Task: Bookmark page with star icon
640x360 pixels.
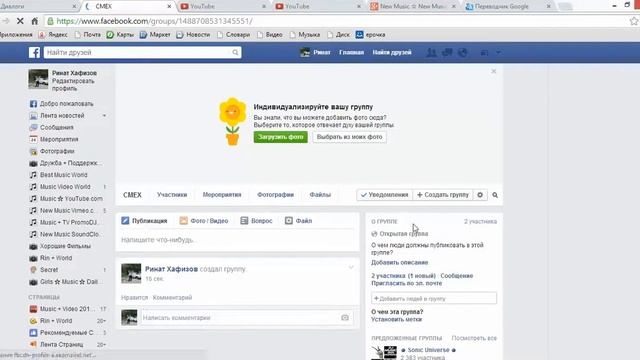Action: (633, 21)
